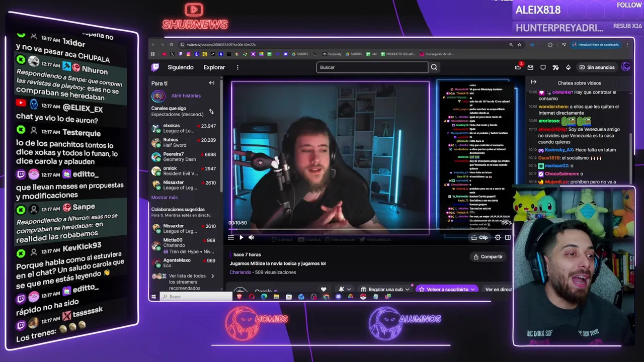Screen dimensions: 644x362
Task: Collapse the Para ti sidebar
Action: 212,83
